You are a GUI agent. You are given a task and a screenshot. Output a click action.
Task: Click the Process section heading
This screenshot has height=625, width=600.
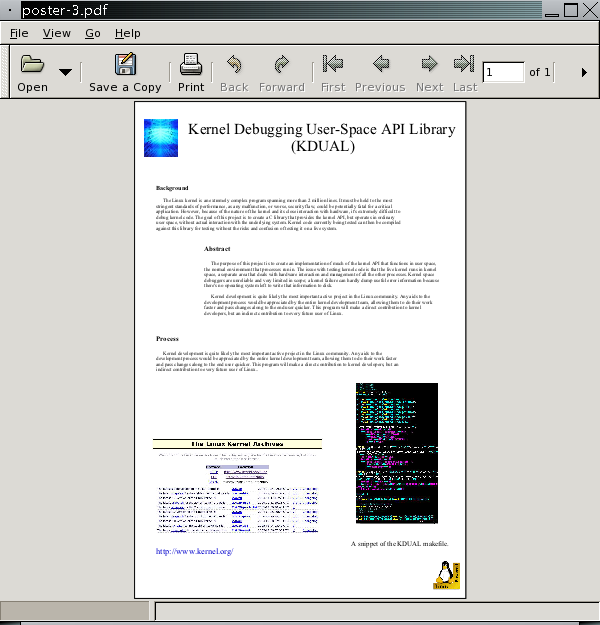[x=167, y=339]
